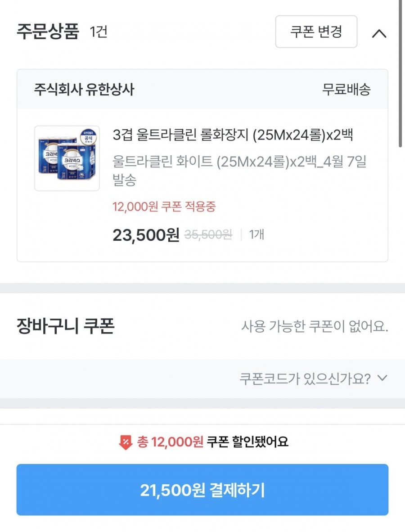Collapse the 주문상품 section chevron
The width and height of the screenshot is (405, 532).
coord(379,33)
